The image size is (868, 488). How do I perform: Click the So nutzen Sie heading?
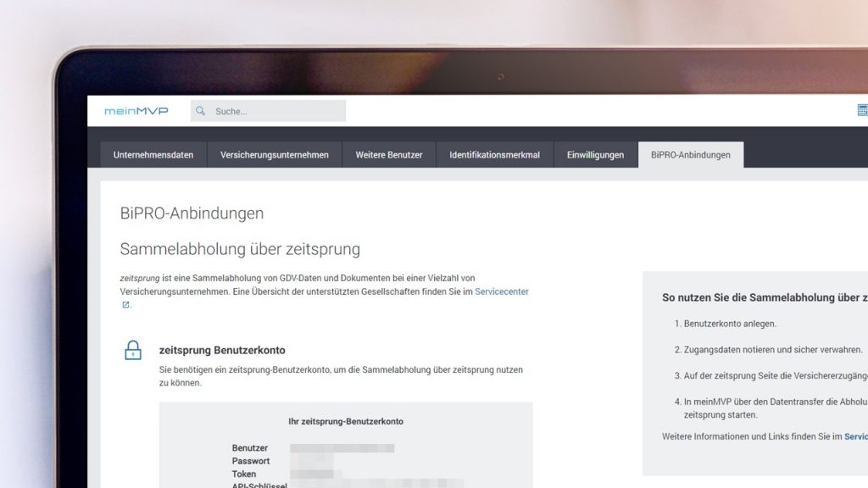coord(765,297)
